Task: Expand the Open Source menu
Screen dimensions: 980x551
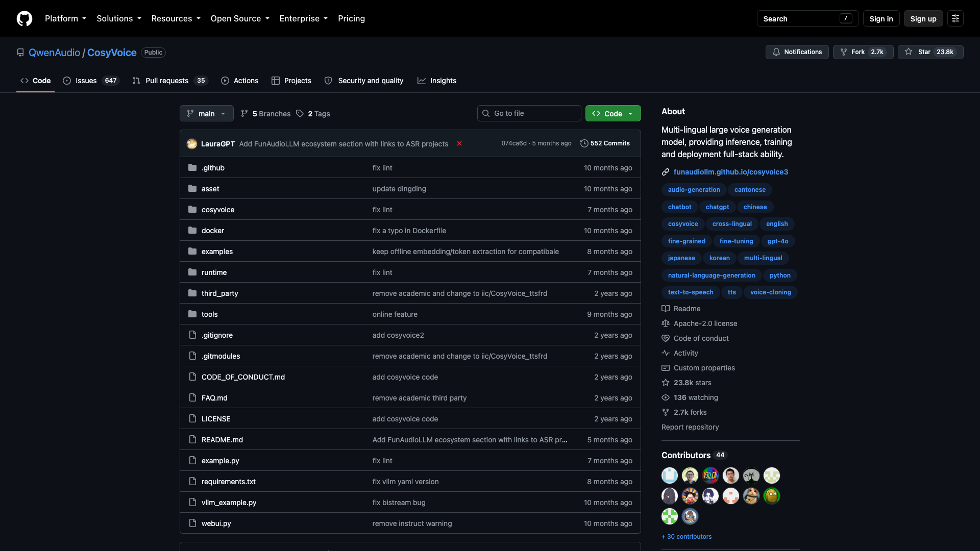Action: click(x=240, y=18)
